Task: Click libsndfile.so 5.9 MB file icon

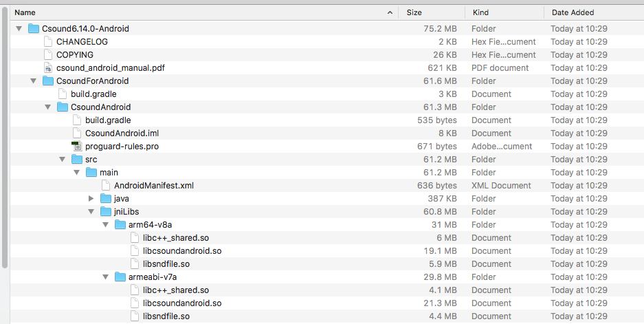Action: pyautogui.click(x=134, y=264)
